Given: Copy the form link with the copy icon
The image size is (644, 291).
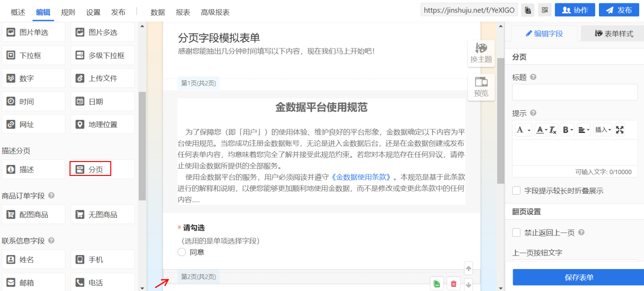Looking at the screenshot, I should [x=527, y=10].
